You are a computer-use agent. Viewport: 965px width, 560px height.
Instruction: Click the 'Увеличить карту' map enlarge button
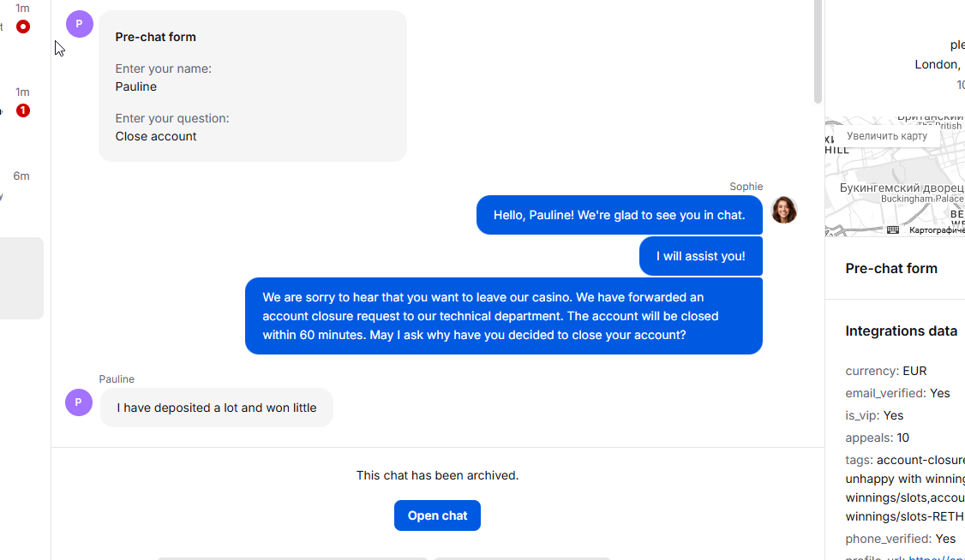click(886, 136)
